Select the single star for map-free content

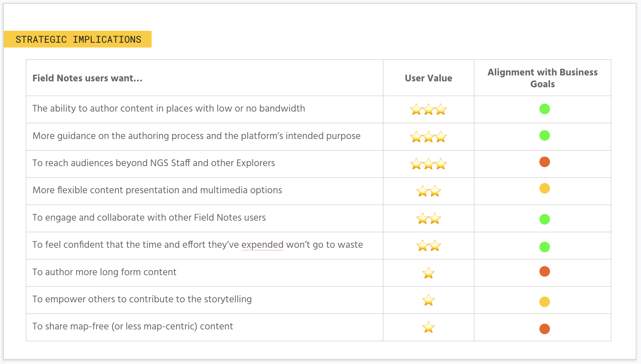click(428, 327)
